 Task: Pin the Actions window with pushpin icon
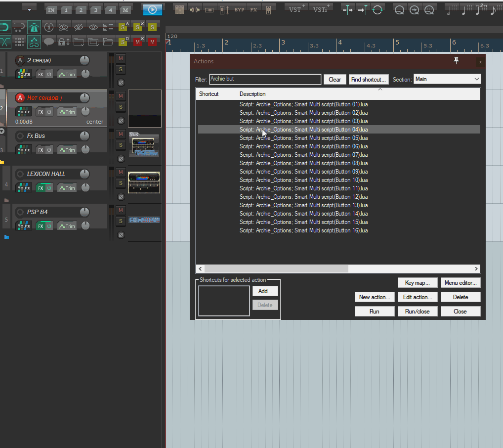tap(456, 61)
